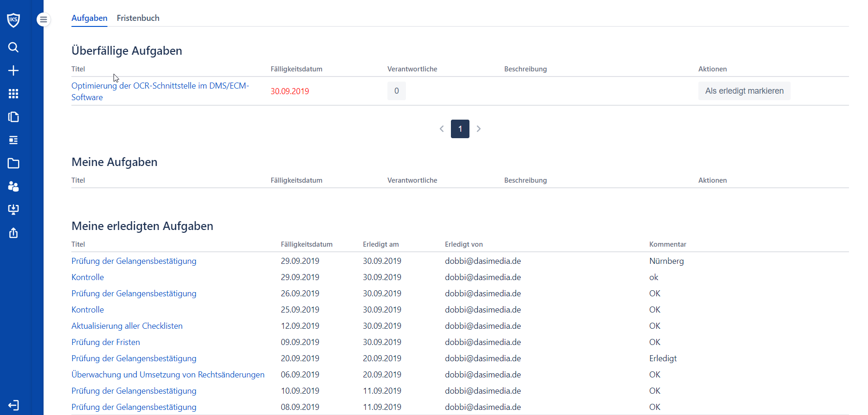Open Überwachung und Umsetzung von Rechtsänderungen
Viewport: 868px width, 415px height.
point(168,375)
